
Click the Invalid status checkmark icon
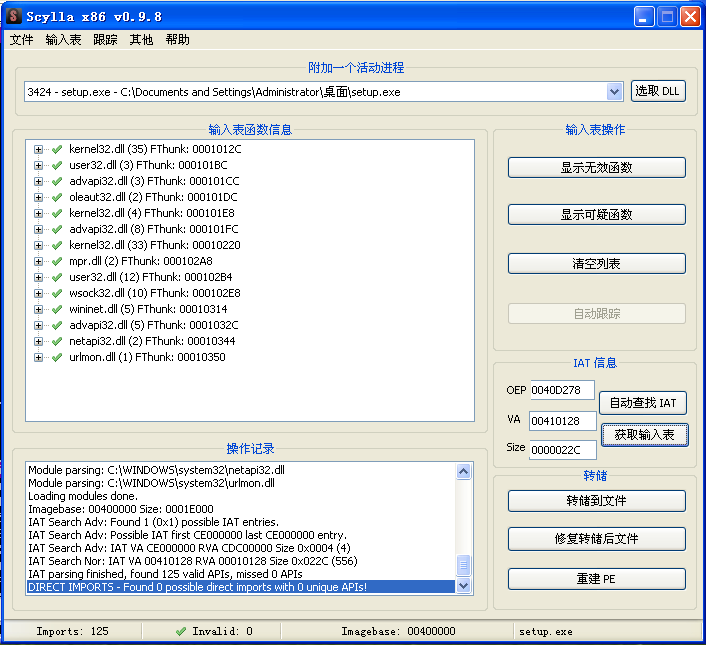pos(181,631)
